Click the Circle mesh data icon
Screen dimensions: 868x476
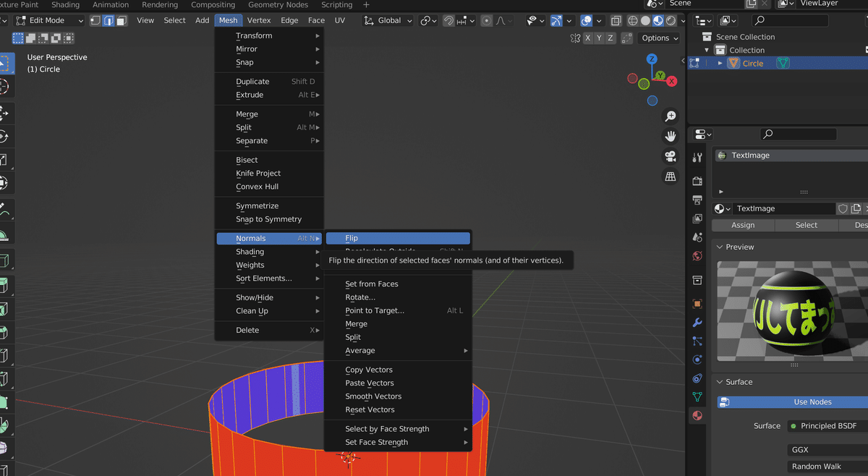coord(783,63)
